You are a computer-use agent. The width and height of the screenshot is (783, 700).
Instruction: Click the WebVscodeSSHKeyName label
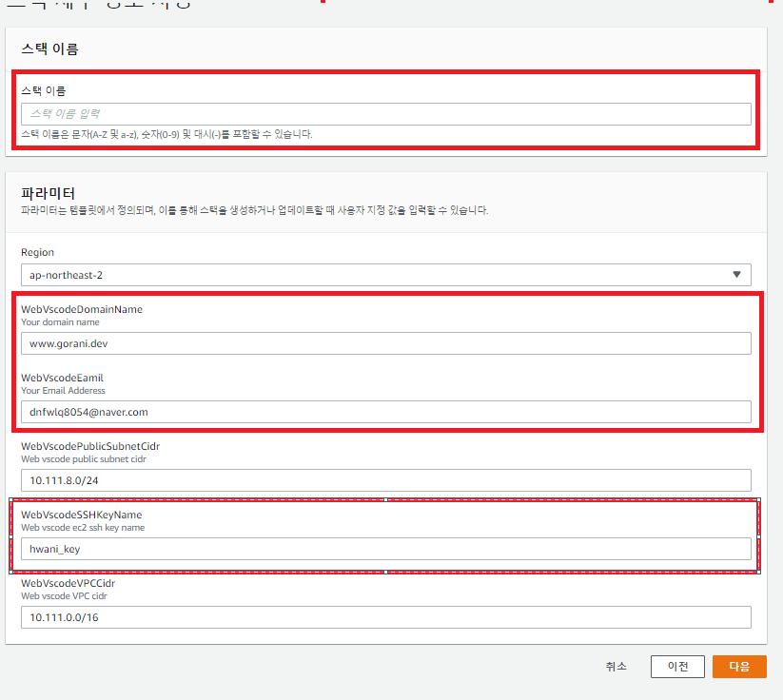click(x=82, y=515)
